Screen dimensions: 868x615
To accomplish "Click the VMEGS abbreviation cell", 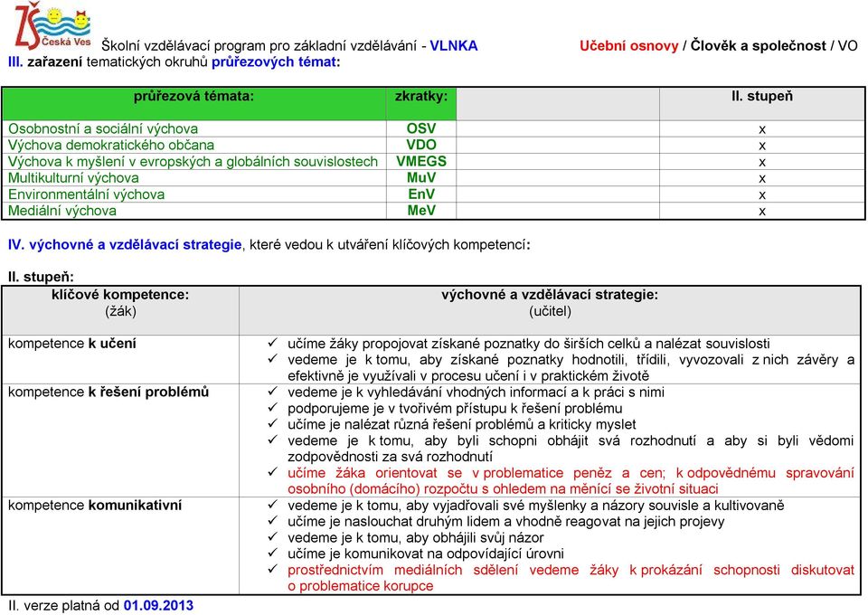I will [420, 161].
